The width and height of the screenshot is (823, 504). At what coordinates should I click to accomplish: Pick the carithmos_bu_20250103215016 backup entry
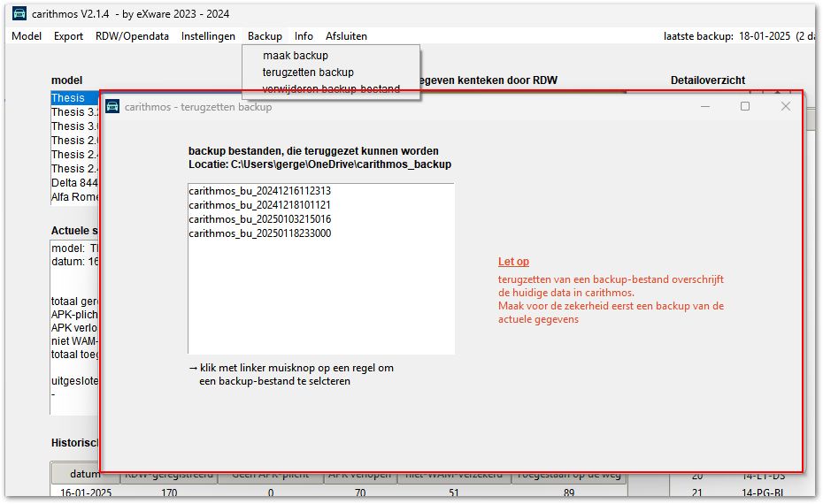click(x=259, y=219)
